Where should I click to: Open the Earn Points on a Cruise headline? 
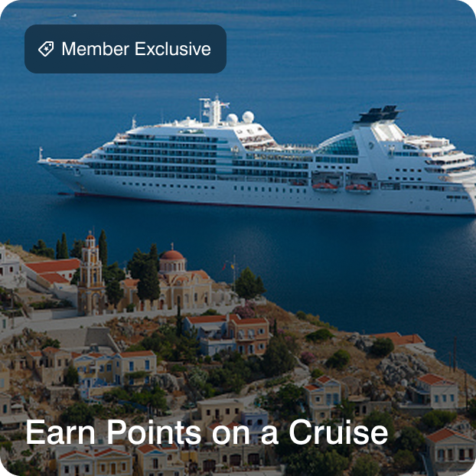coord(207,432)
